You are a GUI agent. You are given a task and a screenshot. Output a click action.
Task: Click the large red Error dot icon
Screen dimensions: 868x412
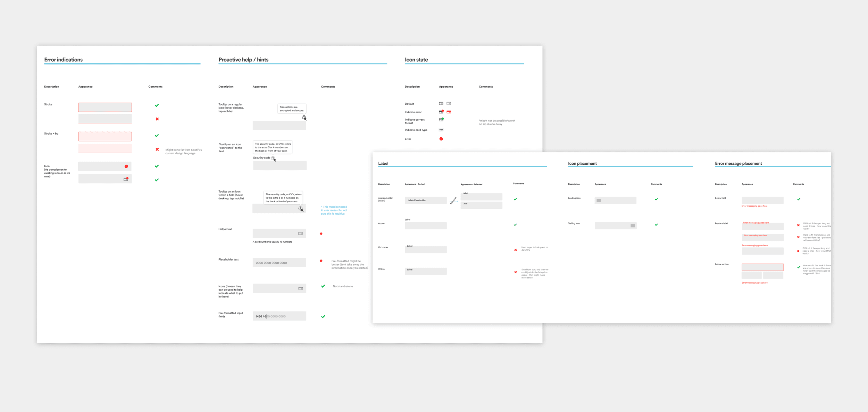(x=441, y=139)
